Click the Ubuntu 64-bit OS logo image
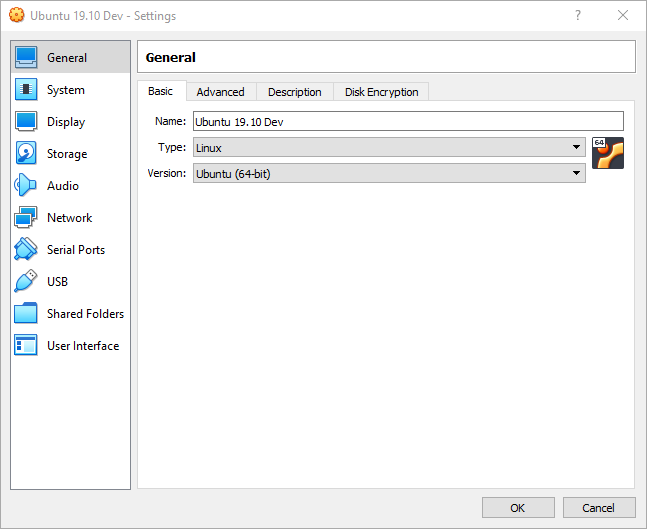Screen dimensions: 647x529 608,153
